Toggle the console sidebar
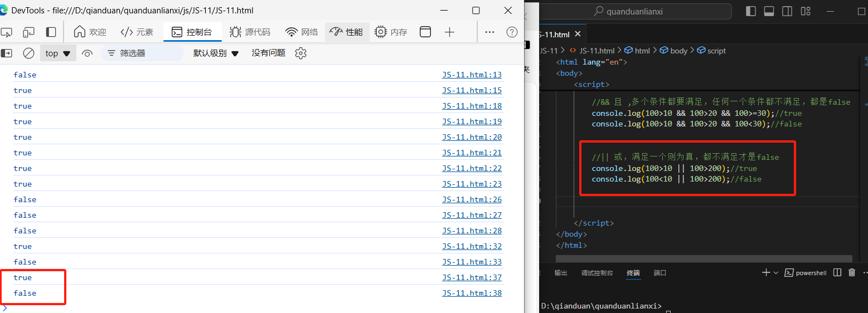The width and height of the screenshot is (868, 313). click(x=7, y=53)
